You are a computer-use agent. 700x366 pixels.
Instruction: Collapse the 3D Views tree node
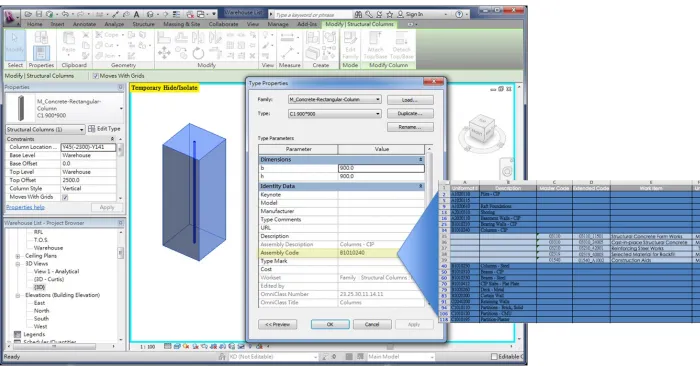point(18,264)
